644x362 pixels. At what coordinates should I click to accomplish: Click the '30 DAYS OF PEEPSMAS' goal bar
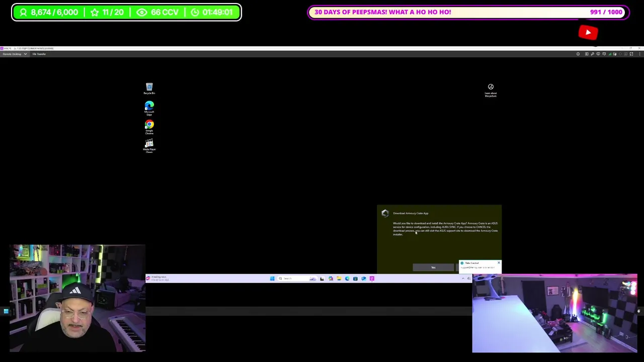click(x=468, y=12)
